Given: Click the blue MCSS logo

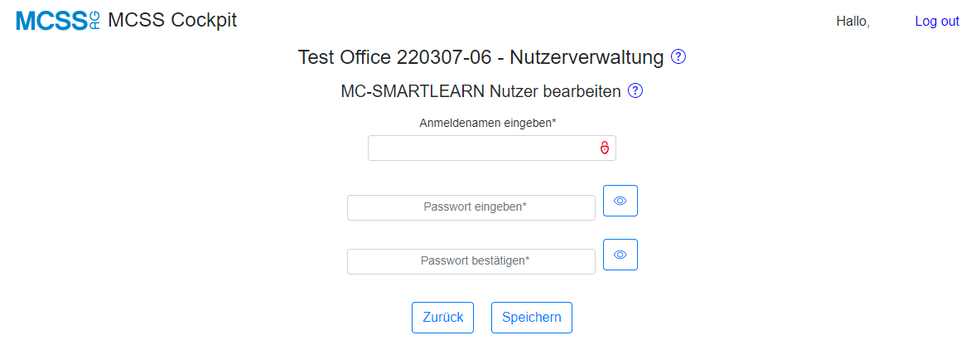Looking at the screenshot, I should [x=57, y=21].
